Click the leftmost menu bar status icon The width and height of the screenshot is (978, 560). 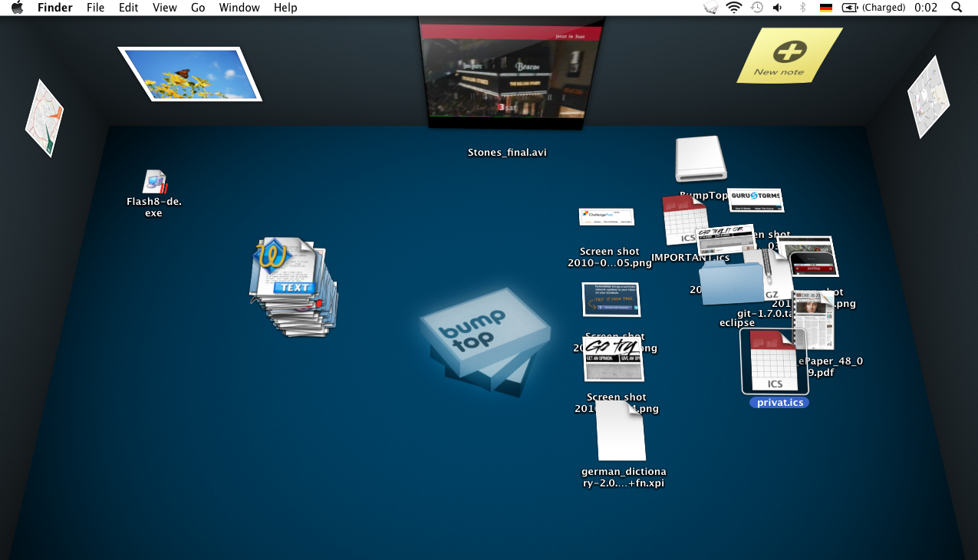pyautogui.click(x=711, y=8)
